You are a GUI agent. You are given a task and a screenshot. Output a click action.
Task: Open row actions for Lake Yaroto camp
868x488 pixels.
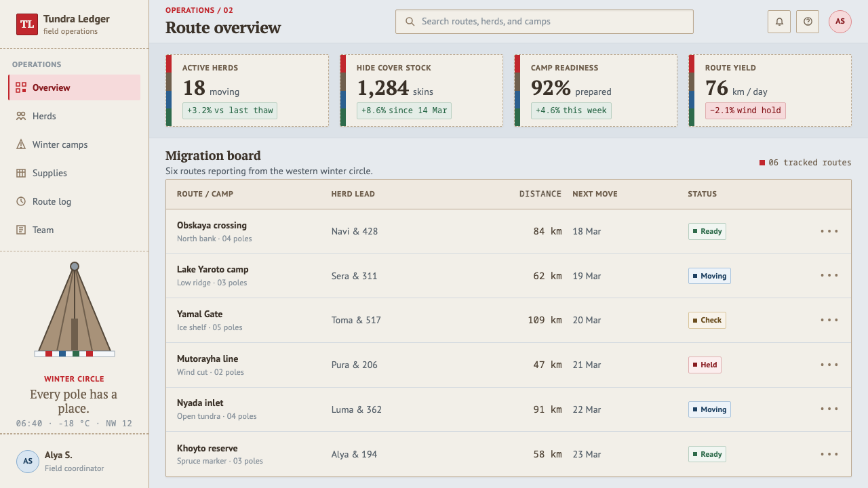(x=829, y=275)
